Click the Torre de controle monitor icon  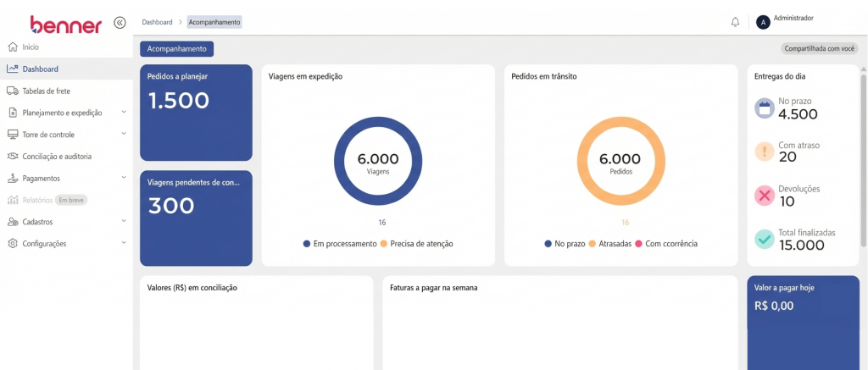click(x=13, y=135)
